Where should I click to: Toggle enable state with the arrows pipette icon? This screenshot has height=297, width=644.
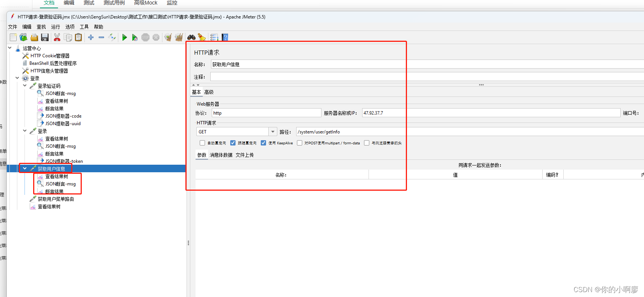click(x=112, y=37)
